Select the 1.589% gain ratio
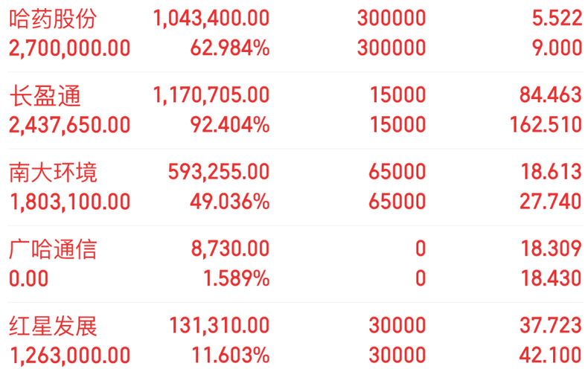This screenshot has height=372, width=588. [236, 278]
